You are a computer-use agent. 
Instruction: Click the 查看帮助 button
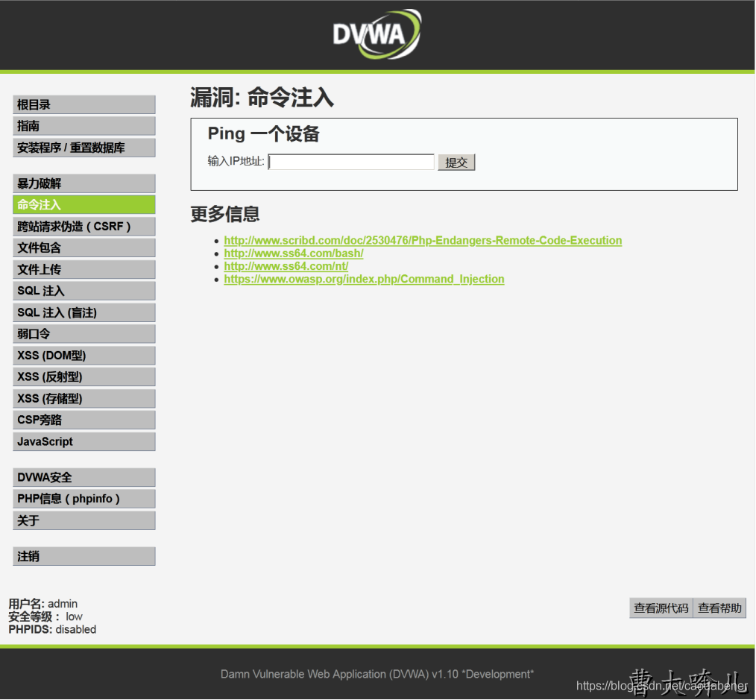(x=719, y=608)
